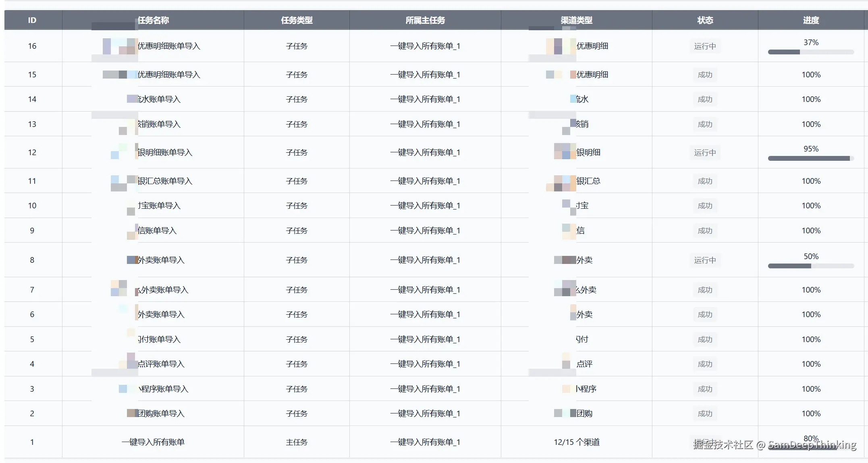Click the 运行中 status tag in row 16

705,46
